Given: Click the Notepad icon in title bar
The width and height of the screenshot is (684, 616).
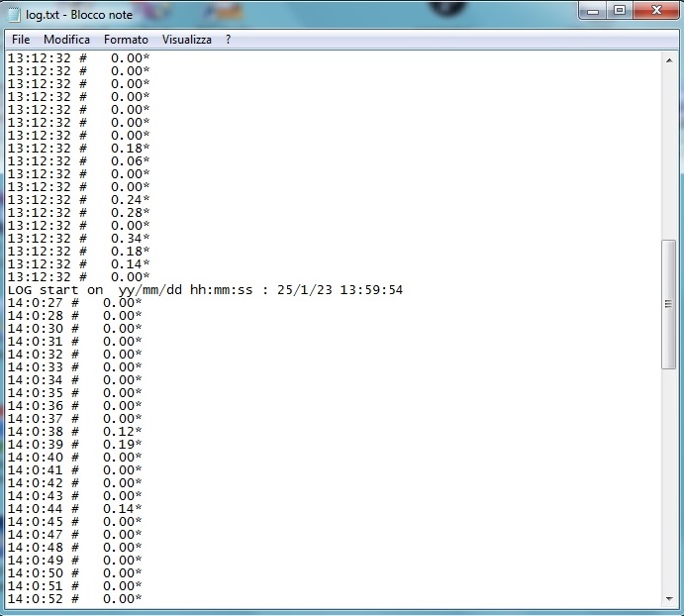Looking at the screenshot, I should [x=15, y=15].
